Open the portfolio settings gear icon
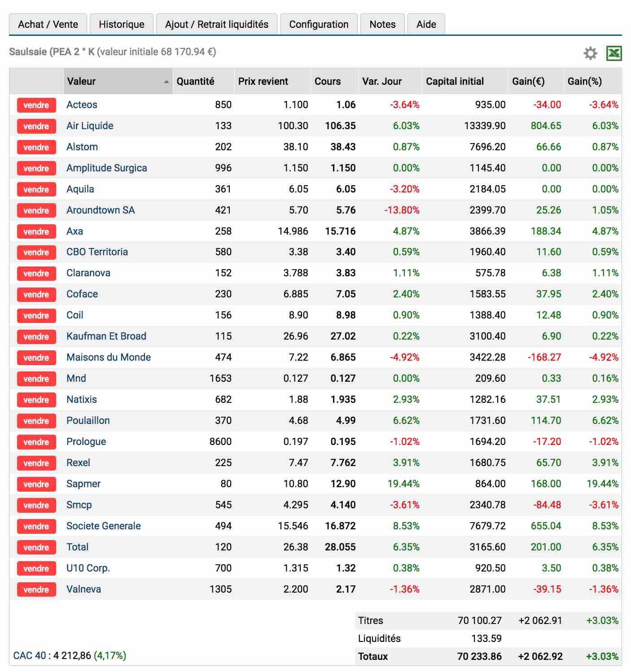This screenshot has width=631, height=672. (590, 53)
